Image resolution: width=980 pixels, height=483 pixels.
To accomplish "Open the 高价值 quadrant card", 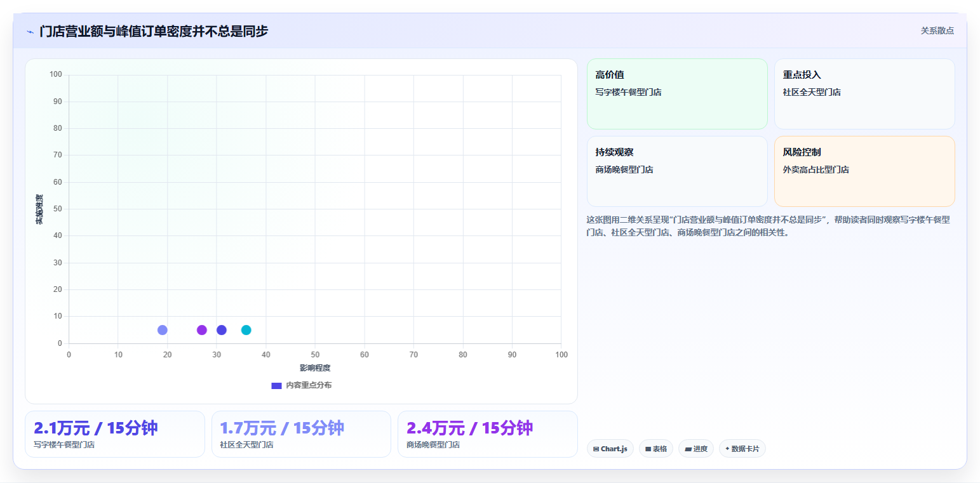I will tap(677, 94).
